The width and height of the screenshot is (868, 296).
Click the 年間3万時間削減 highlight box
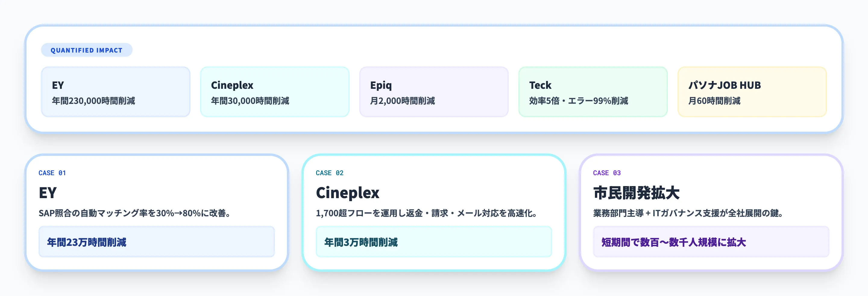[434, 242]
